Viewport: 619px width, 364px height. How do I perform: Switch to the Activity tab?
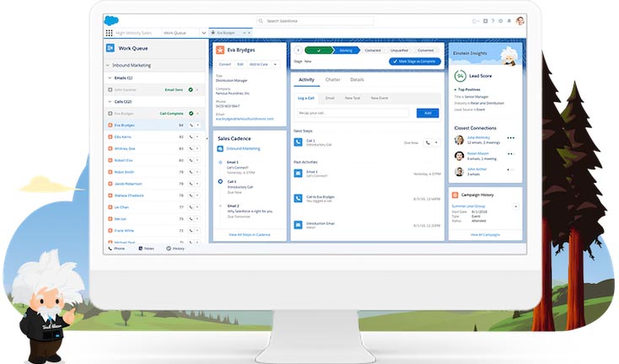click(x=306, y=80)
